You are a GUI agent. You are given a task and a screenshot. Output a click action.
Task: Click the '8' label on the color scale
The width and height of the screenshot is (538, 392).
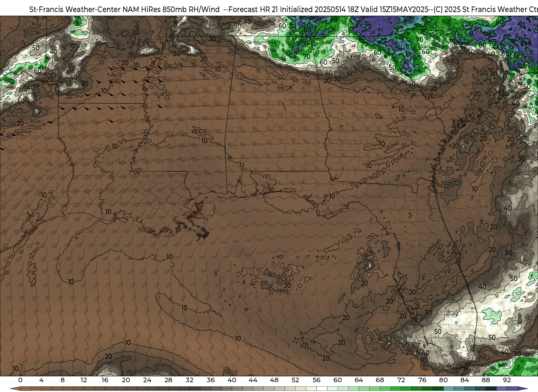(62, 380)
